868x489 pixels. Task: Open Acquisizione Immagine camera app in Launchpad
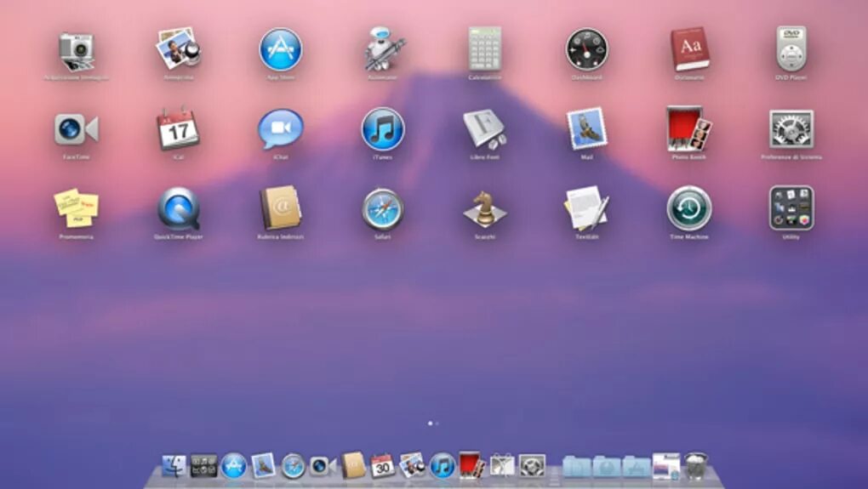[x=77, y=51]
